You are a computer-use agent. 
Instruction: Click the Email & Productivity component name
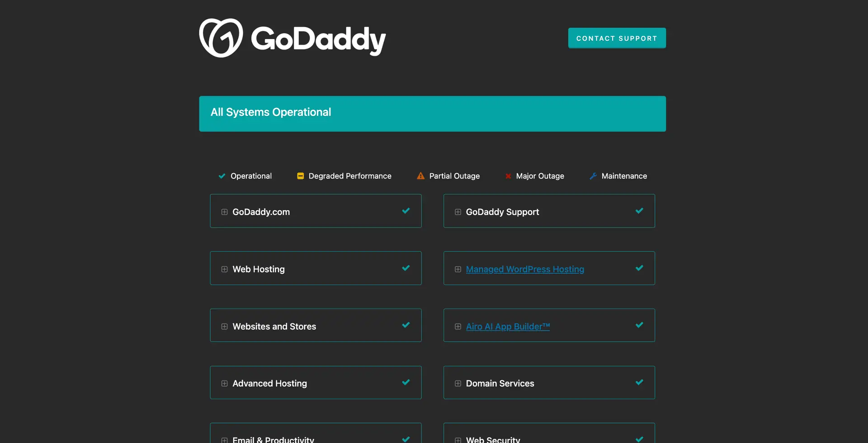point(273,439)
